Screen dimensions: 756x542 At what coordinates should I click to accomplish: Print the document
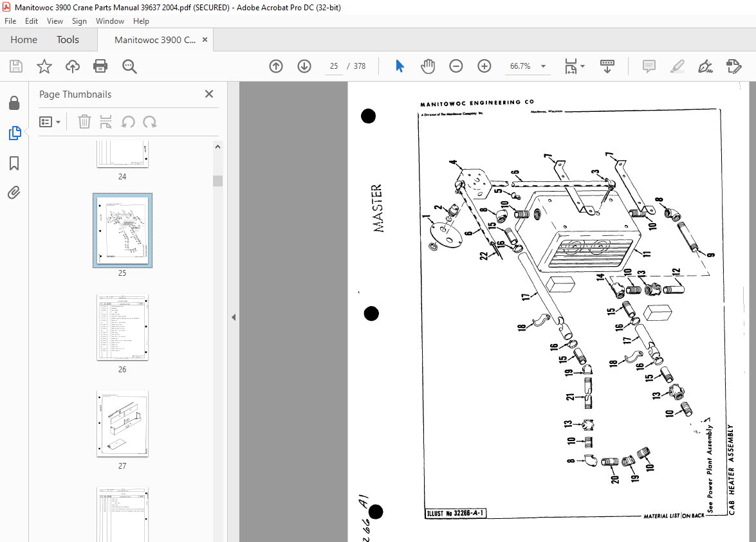click(x=100, y=66)
